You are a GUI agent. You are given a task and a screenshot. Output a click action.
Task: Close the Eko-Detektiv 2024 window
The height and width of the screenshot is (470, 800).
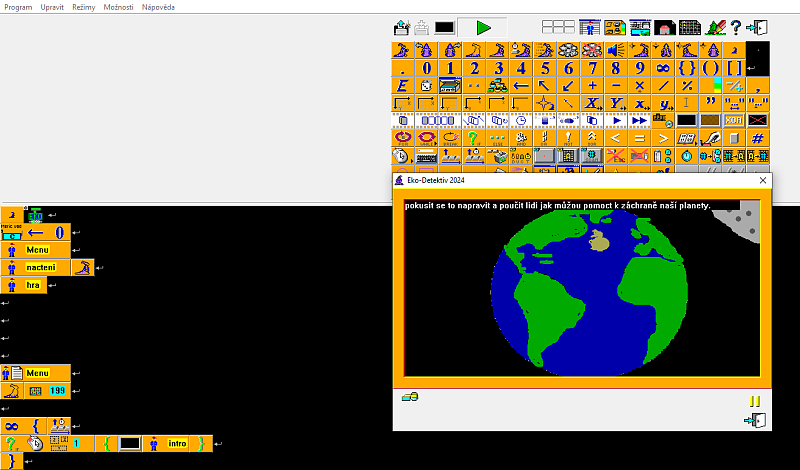(763, 180)
